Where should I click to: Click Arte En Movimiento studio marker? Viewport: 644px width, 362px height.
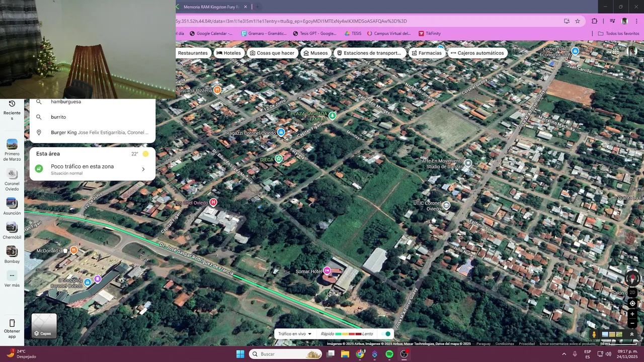[468, 163]
